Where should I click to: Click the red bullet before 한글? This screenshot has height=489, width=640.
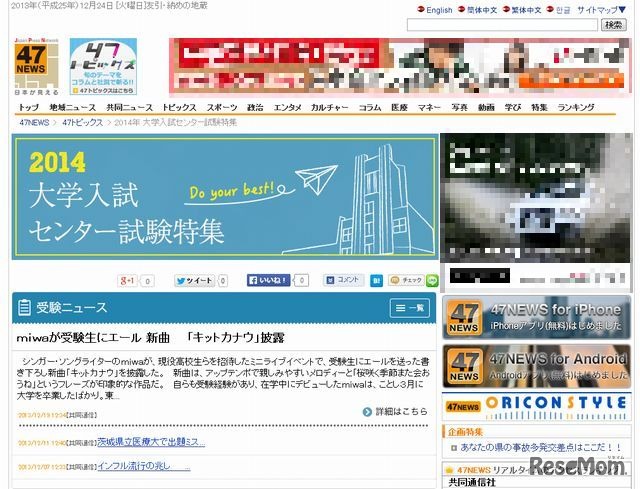550,9
